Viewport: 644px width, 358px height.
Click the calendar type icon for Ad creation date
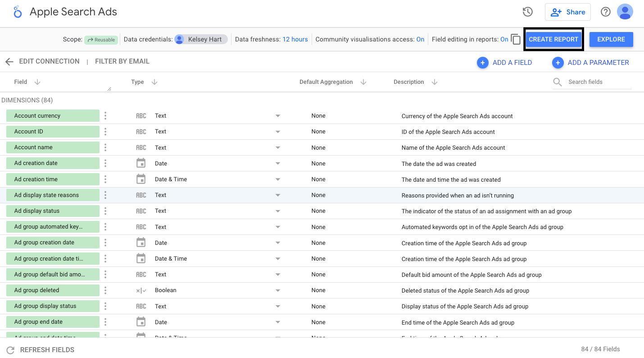point(141,163)
